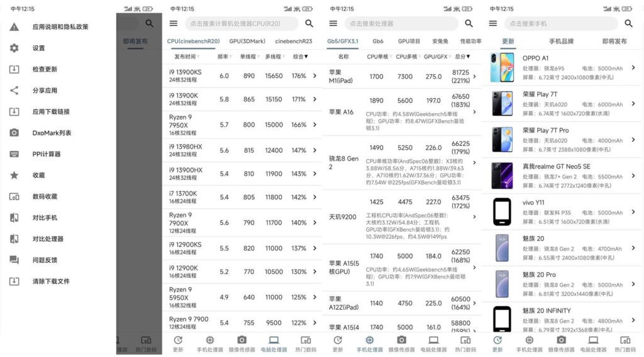Tap the 分享应用 share icon
This screenshot has width=644, height=357.
pos(14,91)
